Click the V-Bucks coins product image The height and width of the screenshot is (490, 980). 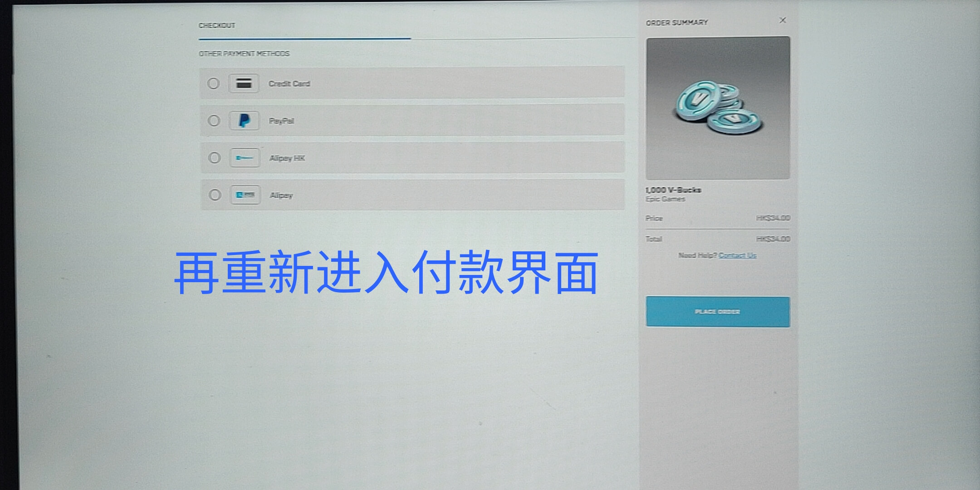click(x=718, y=108)
